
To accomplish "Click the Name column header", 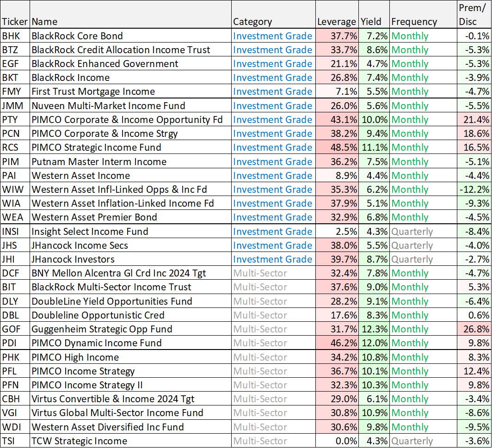I will (x=130, y=14).
